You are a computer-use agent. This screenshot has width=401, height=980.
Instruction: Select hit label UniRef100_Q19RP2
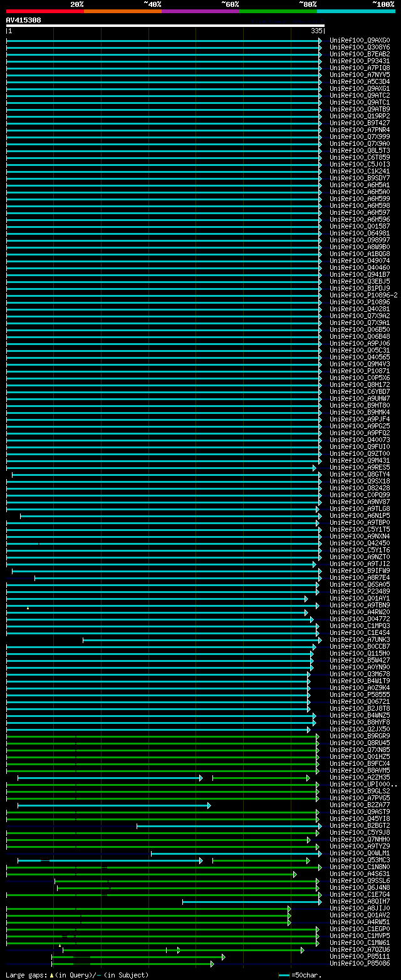tap(360, 116)
